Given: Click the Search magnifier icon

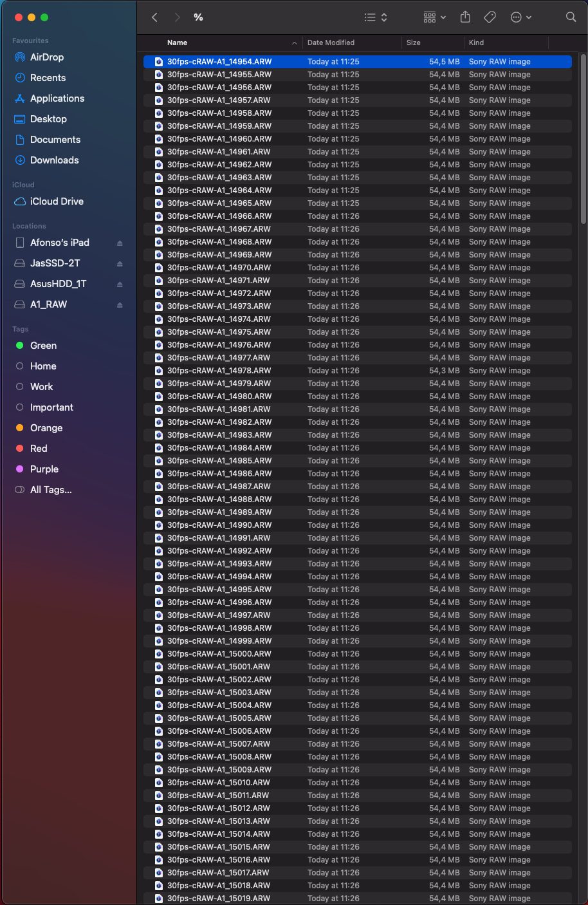Looking at the screenshot, I should pos(571,17).
